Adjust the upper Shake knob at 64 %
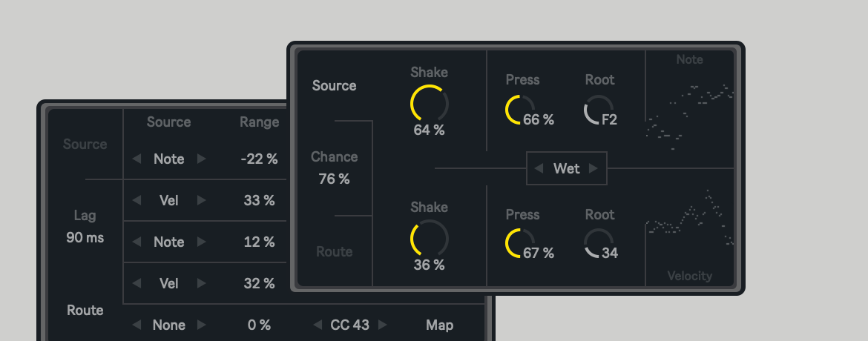868x341 pixels. pos(429,104)
